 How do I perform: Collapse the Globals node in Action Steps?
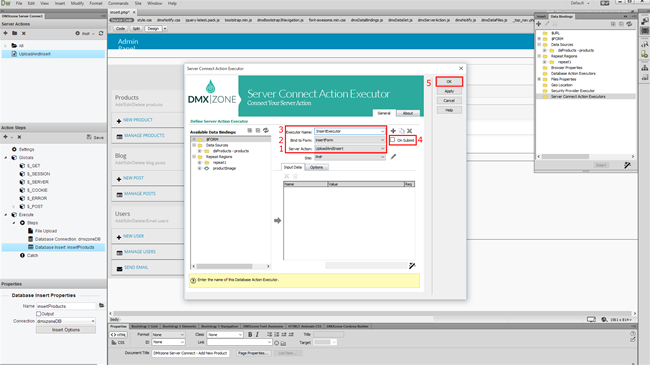coord(6,158)
